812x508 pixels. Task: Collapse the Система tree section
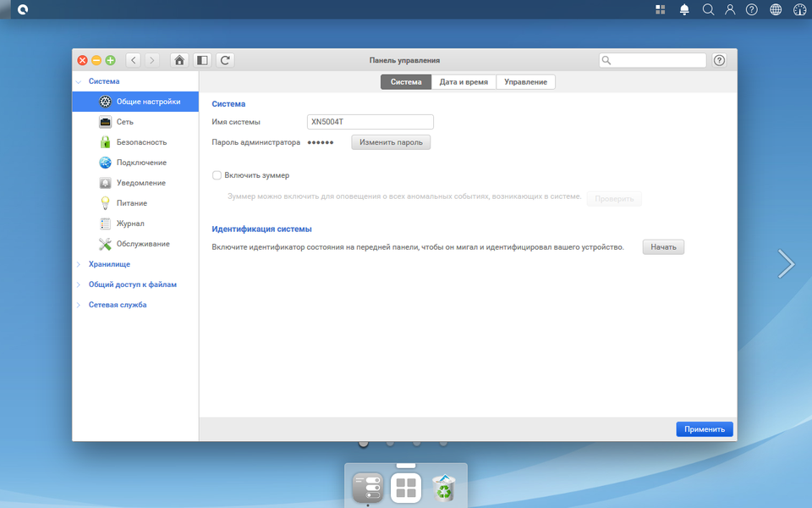pos(78,82)
